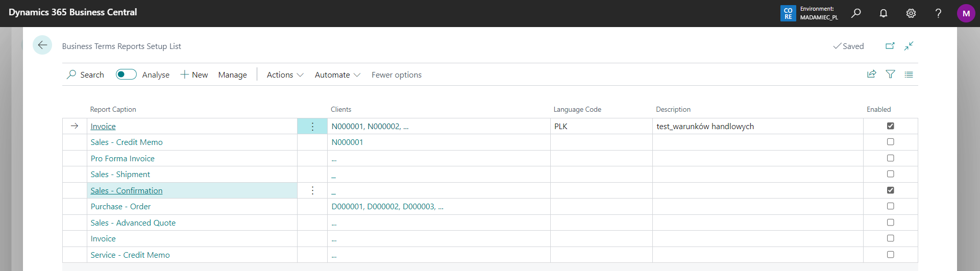Open the settings gear icon
This screenshot has width=980, height=271.
click(911, 13)
